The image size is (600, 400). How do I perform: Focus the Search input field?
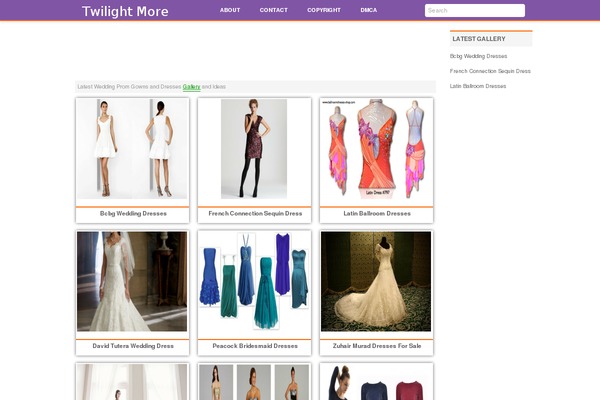pos(474,10)
